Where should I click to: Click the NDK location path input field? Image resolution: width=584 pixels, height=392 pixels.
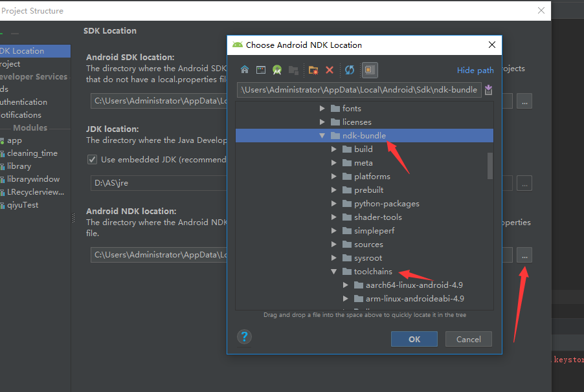356,90
